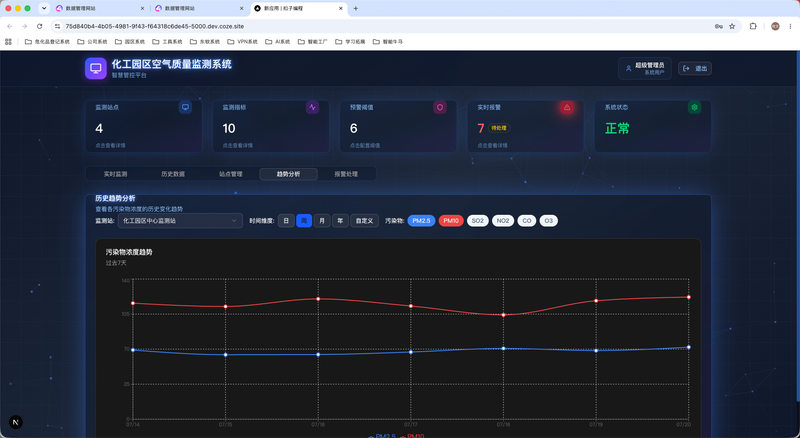Open the Chrome profile avatar

click(775, 26)
